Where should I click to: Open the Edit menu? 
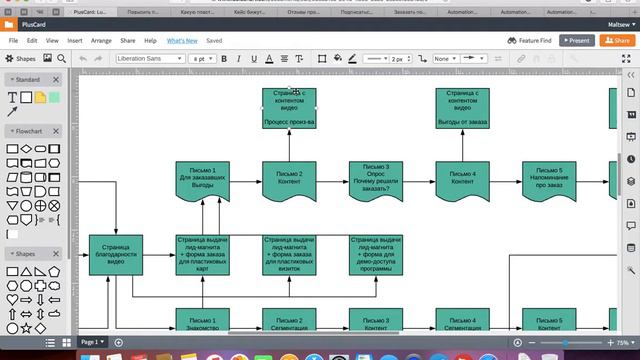point(32,40)
